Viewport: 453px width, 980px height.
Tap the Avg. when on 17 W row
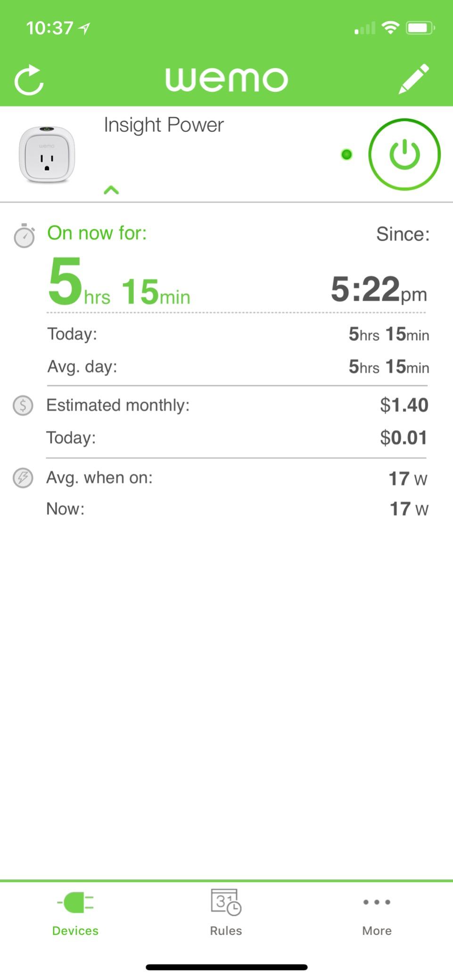coord(237,478)
